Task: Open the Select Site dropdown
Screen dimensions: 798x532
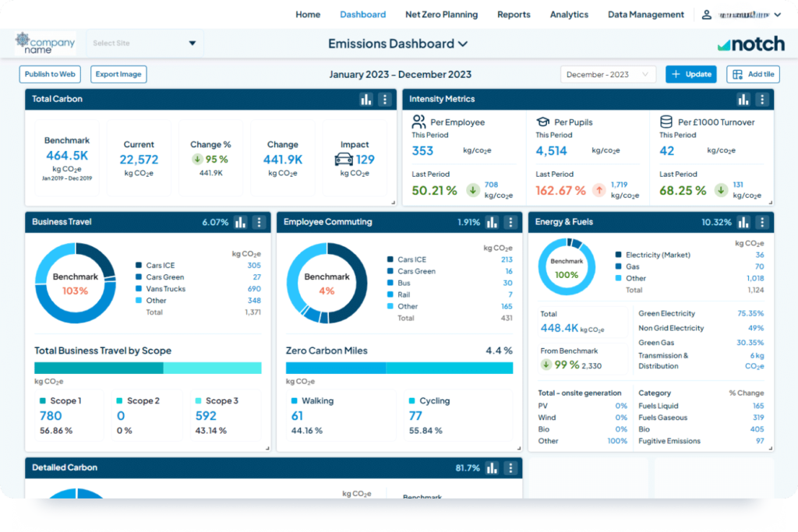Action: click(144, 44)
